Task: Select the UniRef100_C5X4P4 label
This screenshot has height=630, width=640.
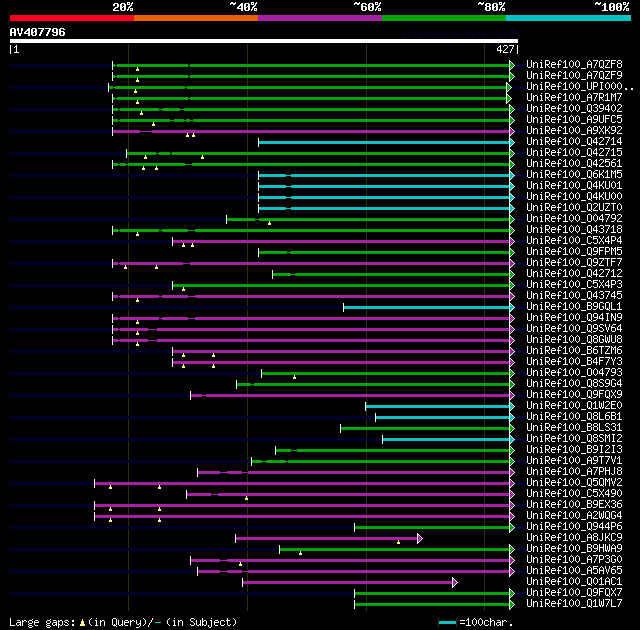Action: point(574,241)
